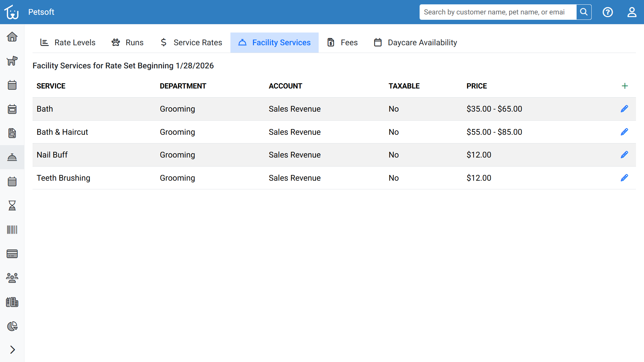This screenshot has height=362, width=644.
Task: Select the Service Rates tab
Action: pos(191,43)
